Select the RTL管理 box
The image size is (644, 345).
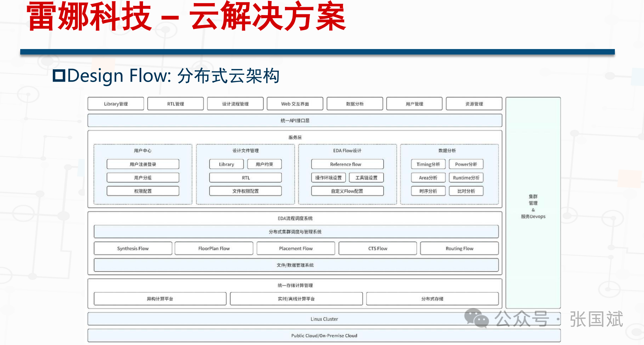click(x=176, y=104)
